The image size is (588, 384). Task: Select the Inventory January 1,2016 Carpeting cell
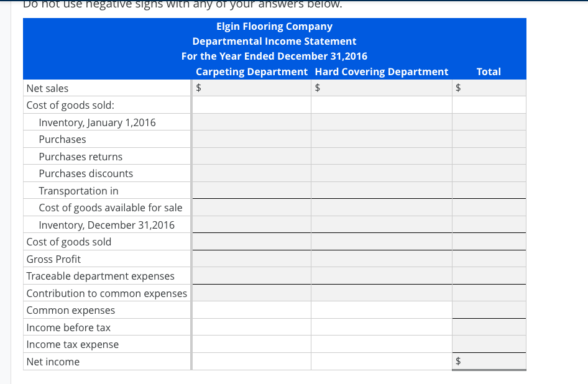coord(252,122)
